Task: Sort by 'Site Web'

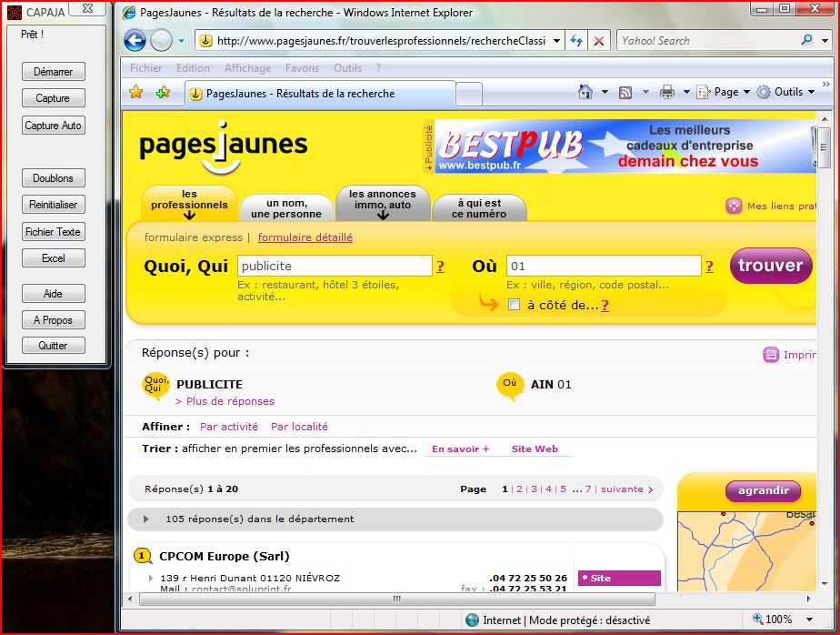Action: 535,449
